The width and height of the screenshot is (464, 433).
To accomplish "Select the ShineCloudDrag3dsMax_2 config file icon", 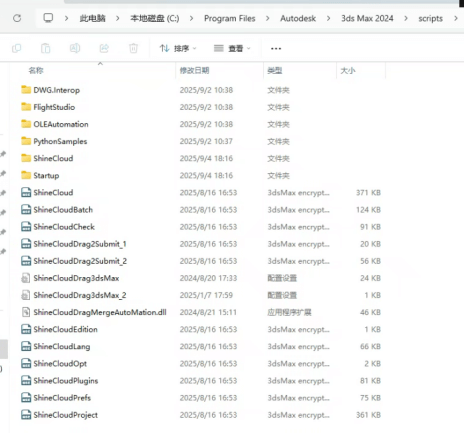I will [x=26, y=295].
